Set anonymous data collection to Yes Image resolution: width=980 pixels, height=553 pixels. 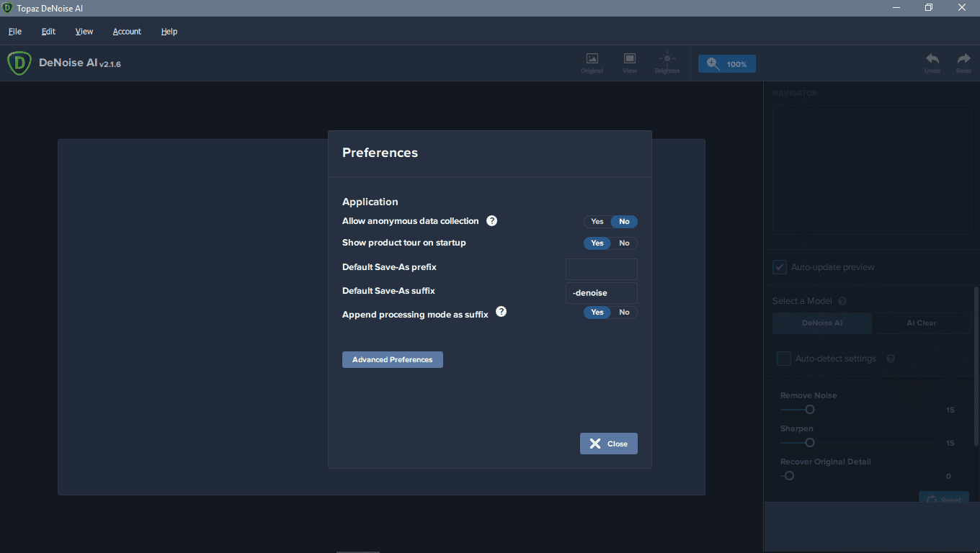(597, 222)
